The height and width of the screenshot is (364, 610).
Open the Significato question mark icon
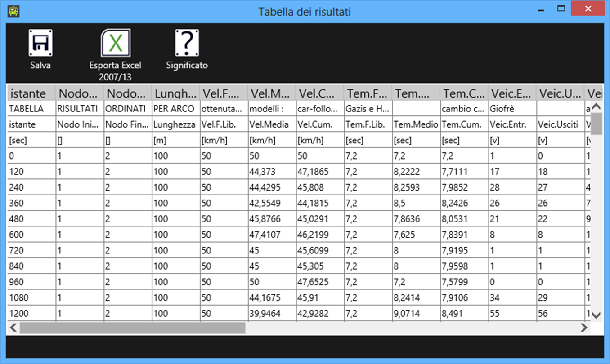[187, 43]
